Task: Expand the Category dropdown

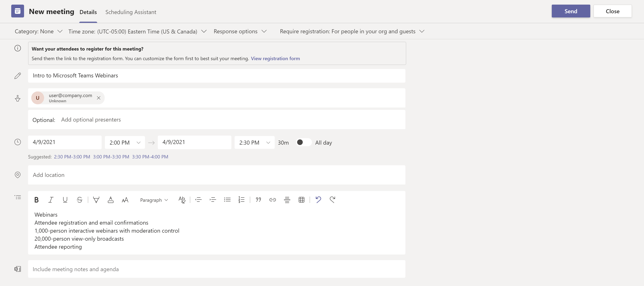Action: pos(38,31)
